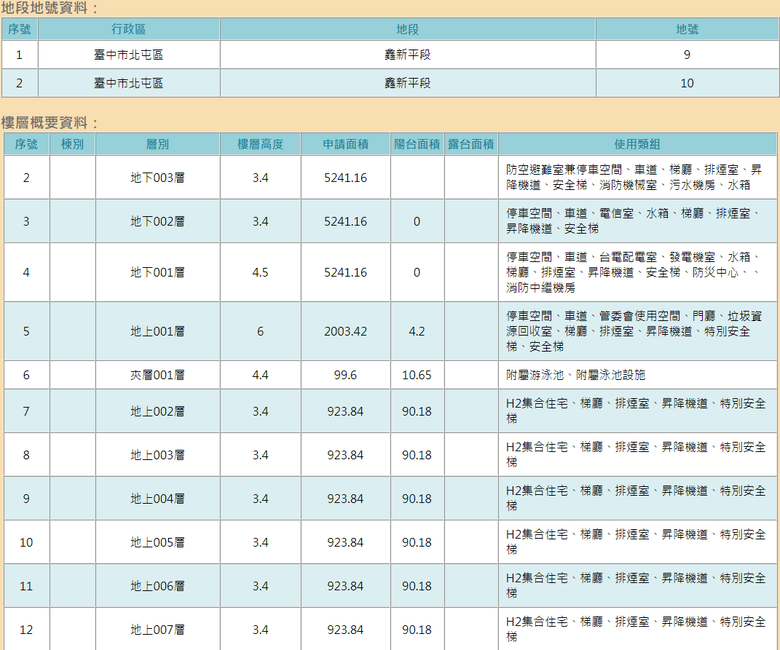Click the 層別 column header
Viewport: 780px width, 650px height.
(x=157, y=144)
